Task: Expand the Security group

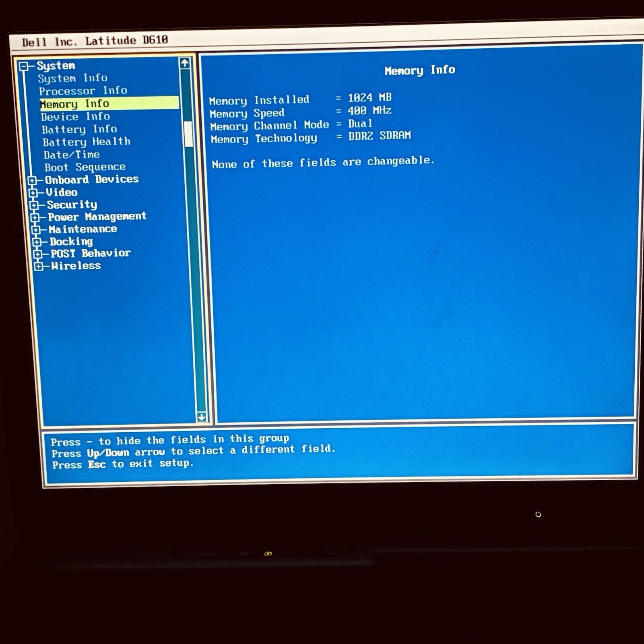Action: coord(35,205)
